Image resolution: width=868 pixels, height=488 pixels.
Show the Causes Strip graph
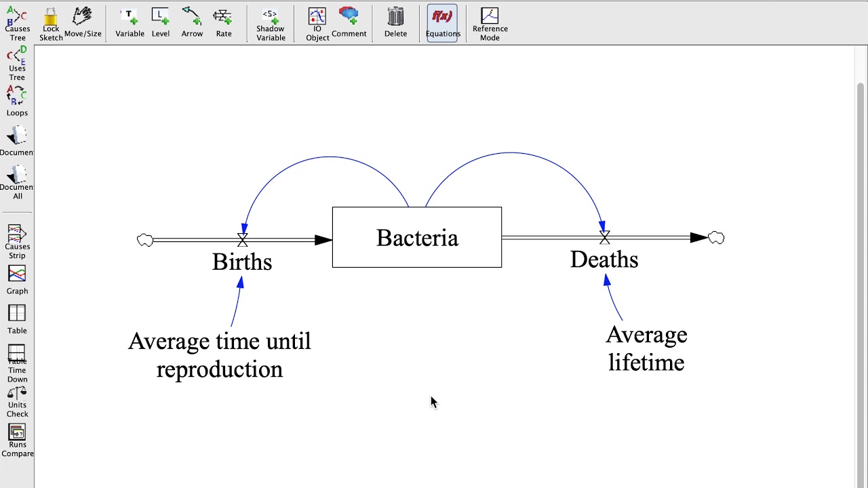(17, 242)
